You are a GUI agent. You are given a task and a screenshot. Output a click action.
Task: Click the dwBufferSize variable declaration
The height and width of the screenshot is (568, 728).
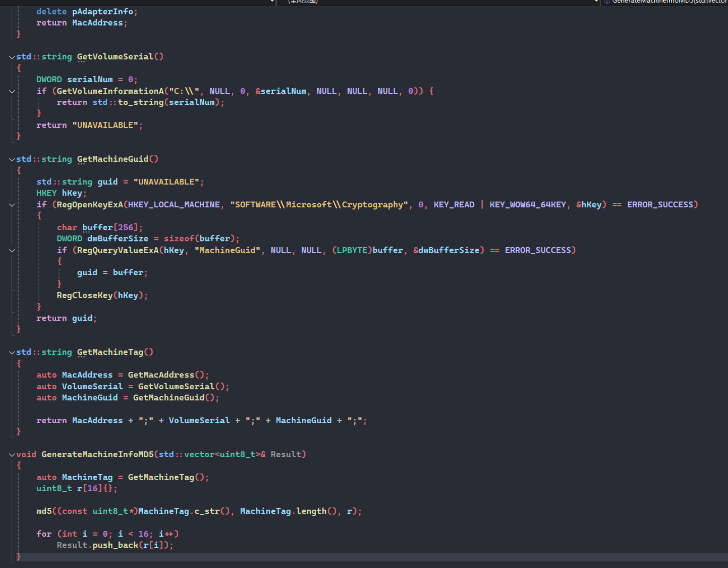[117, 239]
